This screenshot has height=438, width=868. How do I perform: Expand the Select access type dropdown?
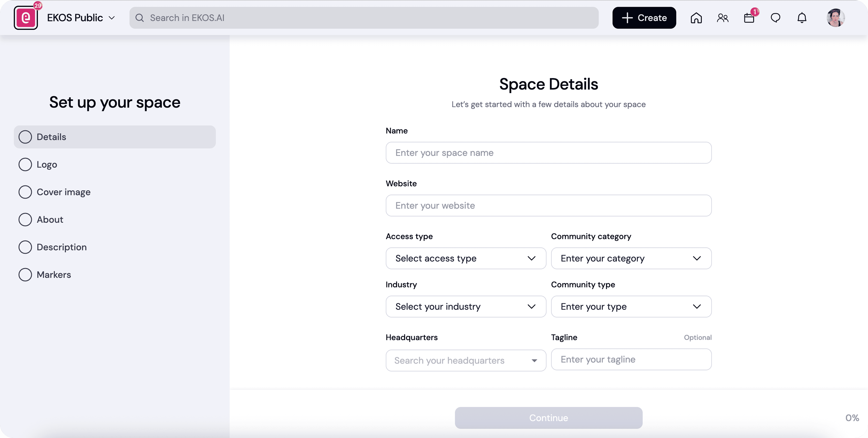(466, 258)
